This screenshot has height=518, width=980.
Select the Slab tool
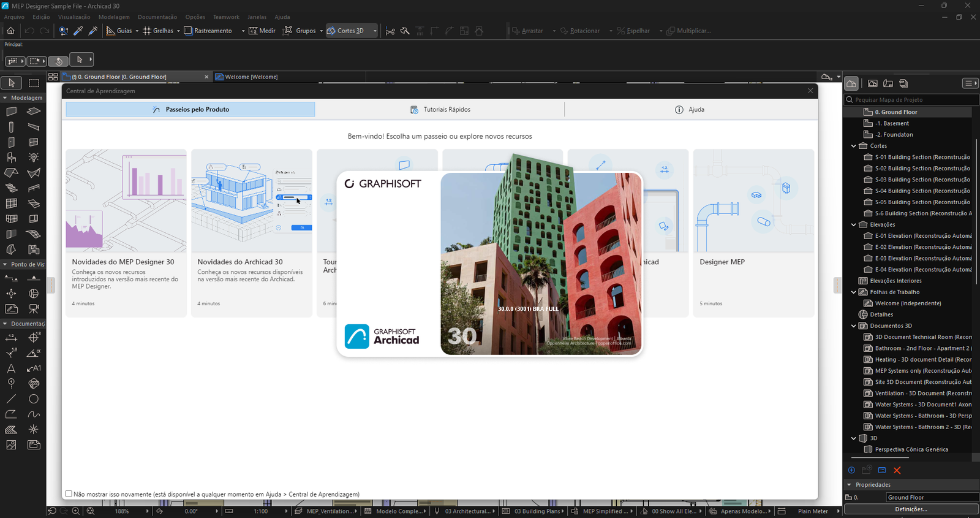[x=34, y=112]
